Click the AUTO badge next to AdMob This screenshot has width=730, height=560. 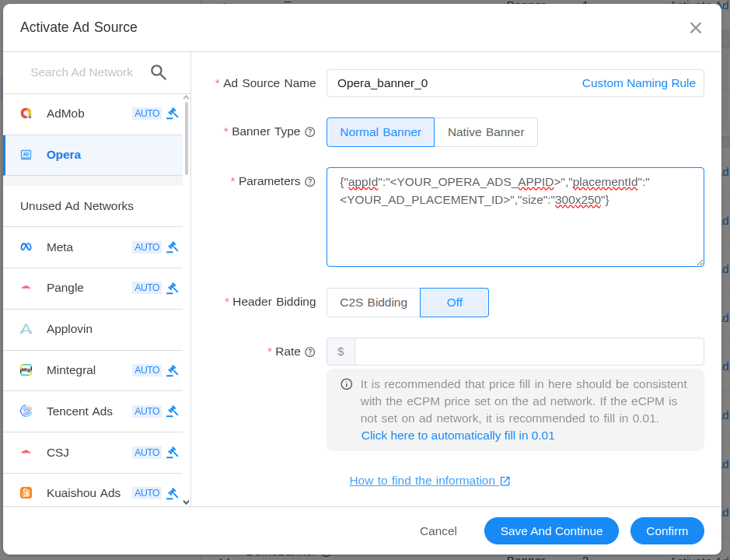(x=147, y=114)
